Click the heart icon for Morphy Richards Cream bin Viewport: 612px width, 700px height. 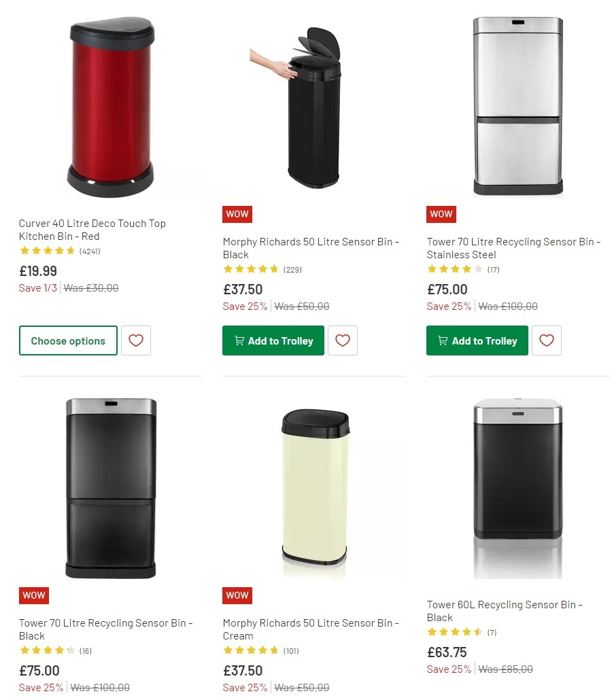coord(343,697)
